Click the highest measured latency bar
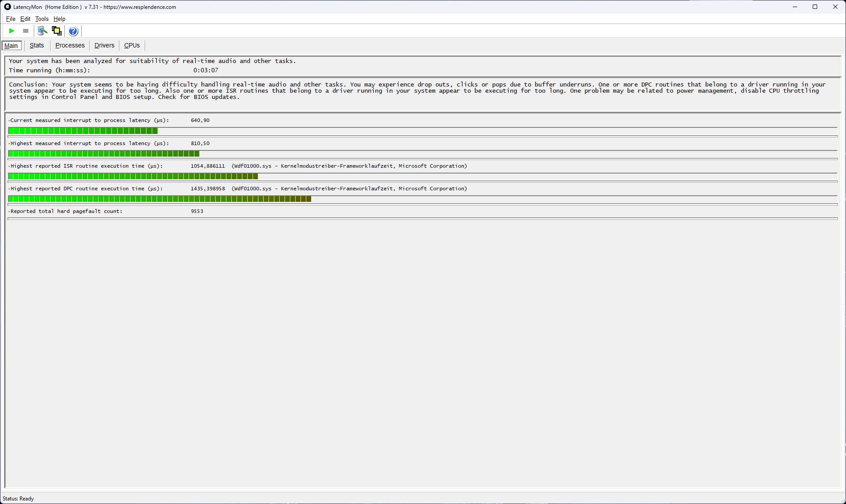 (103, 154)
